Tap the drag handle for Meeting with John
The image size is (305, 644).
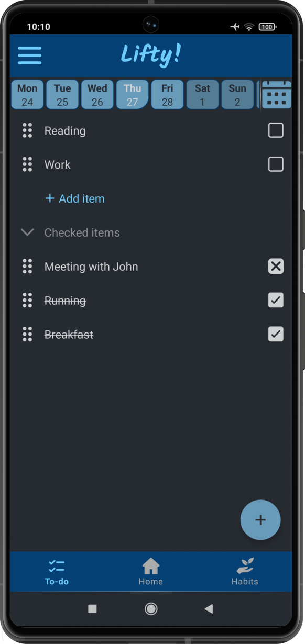(27, 266)
